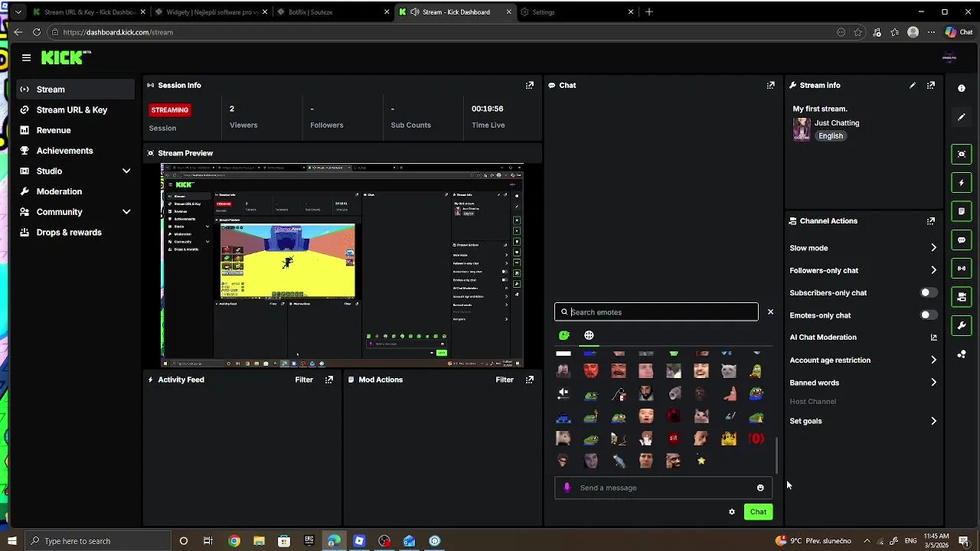
Task: Switch to global emotes tab in picker
Action: tap(589, 335)
